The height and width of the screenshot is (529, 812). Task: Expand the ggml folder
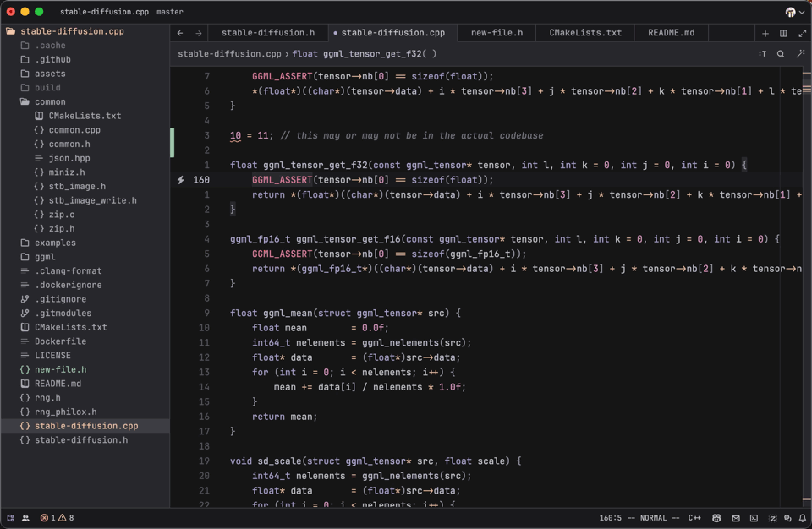click(85, 257)
